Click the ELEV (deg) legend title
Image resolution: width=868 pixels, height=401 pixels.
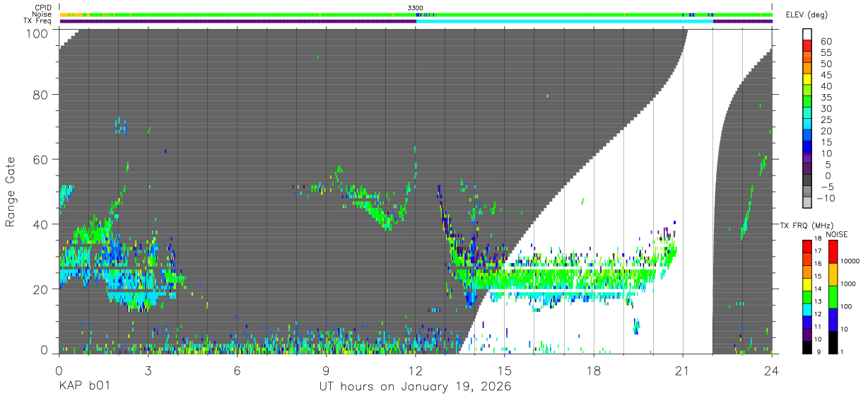[805, 15]
